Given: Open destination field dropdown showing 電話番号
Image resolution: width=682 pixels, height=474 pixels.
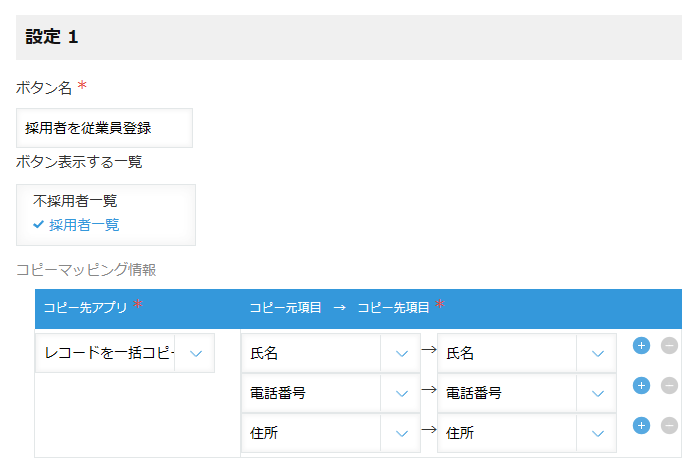Looking at the screenshot, I should tap(527, 393).
